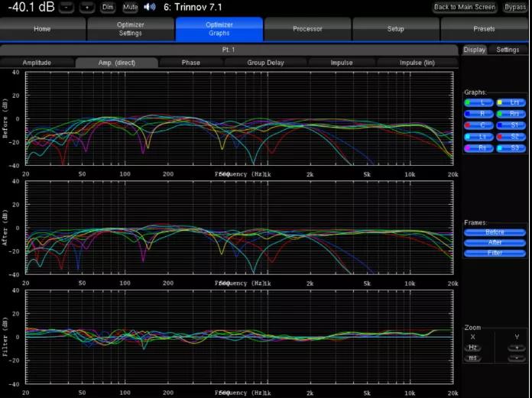Switch to the Phase graph tab
Image resolution: width=532 pixels, height=398 pixels.
click(190, 63)
